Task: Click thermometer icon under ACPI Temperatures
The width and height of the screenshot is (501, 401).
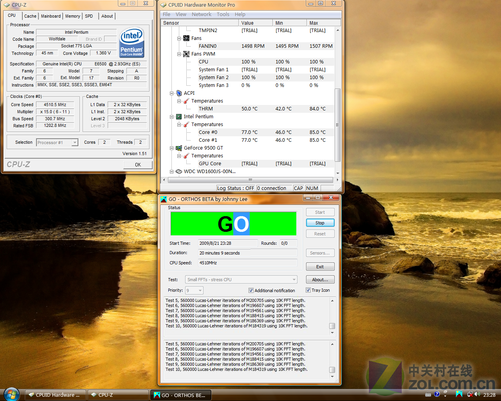Action: 186,101
